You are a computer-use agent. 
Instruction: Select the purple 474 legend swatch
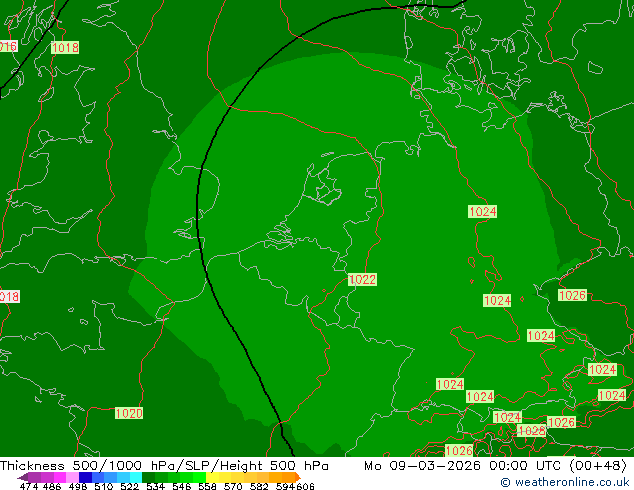coord(34,477)
